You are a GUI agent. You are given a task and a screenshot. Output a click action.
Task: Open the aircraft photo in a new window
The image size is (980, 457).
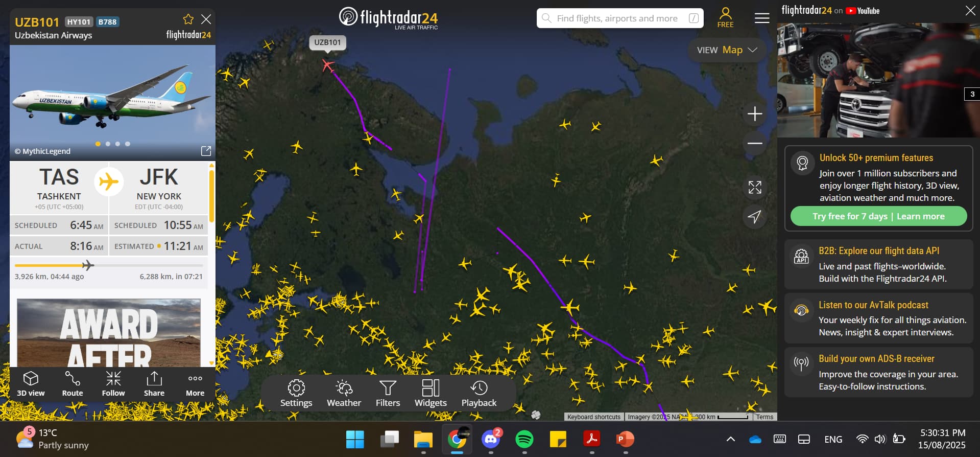point(206,151)
